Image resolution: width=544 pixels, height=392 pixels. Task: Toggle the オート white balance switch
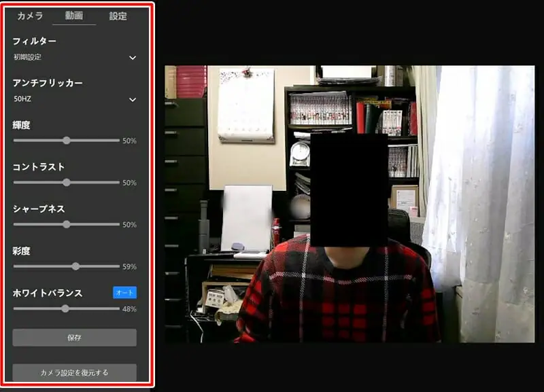124,293
